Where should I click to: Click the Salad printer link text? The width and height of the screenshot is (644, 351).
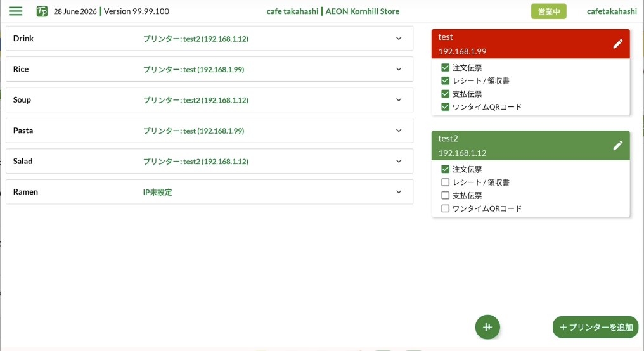(x=195, y=162)
